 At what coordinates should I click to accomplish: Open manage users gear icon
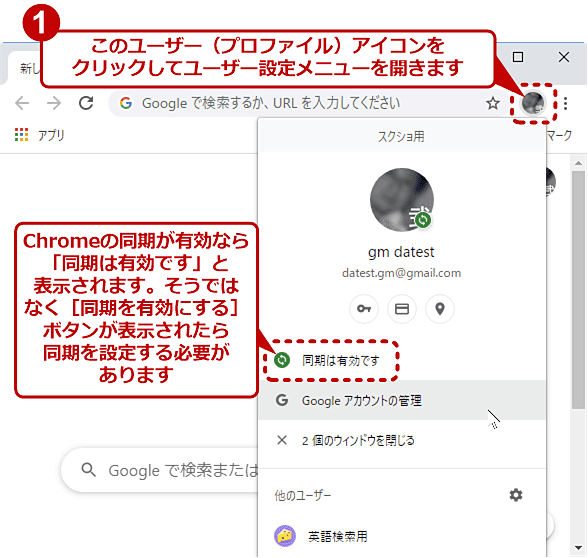point(516,495)
